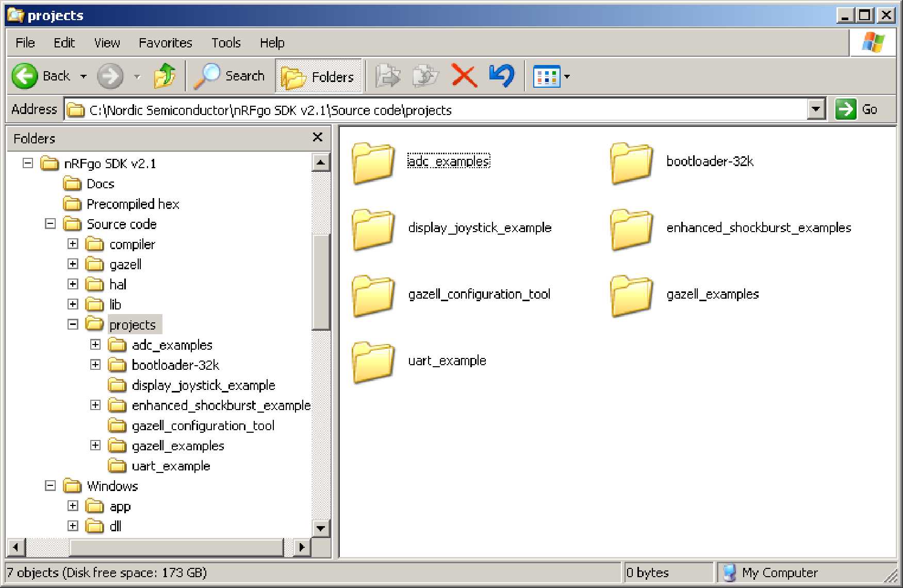Open the Search magnifier tool
Image resolution: width=903 pixels, height=588 pixels.
229,76
